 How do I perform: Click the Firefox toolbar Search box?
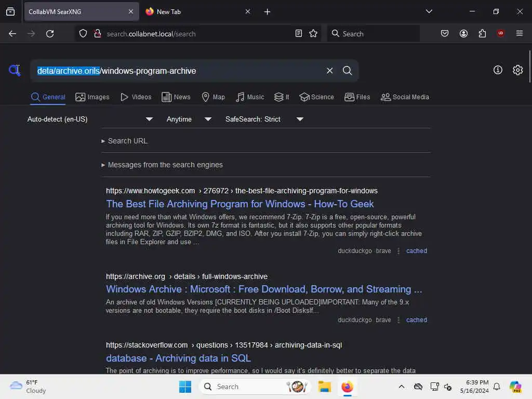373,34
